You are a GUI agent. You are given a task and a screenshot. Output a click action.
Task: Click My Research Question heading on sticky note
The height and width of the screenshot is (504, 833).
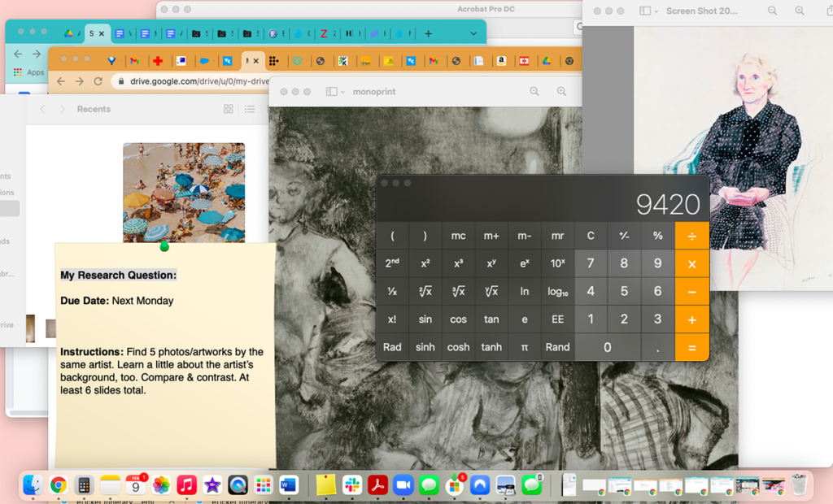(118, 275)
